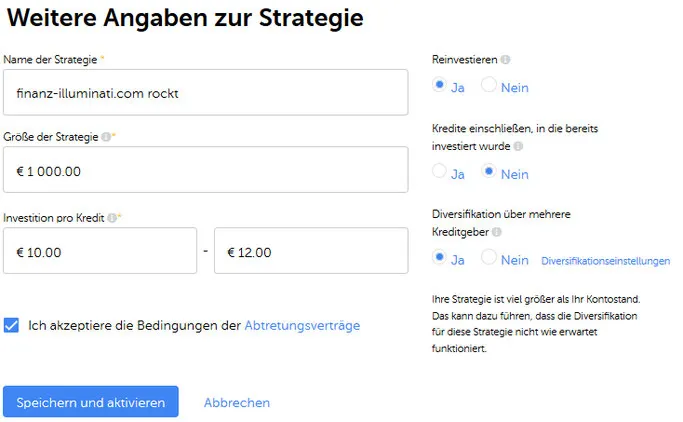The image size is (683, 422).
Task: Open the Abtretungsverträge link
Action: coord(302,325)
